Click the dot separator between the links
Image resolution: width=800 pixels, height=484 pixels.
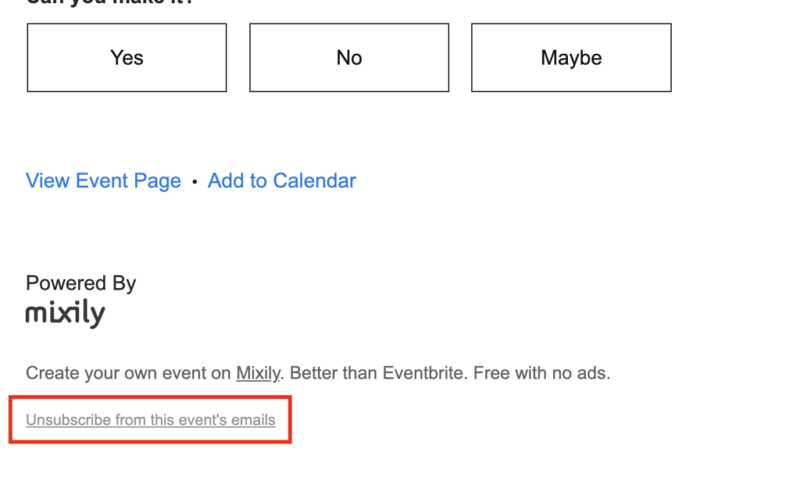click(194, 182)
